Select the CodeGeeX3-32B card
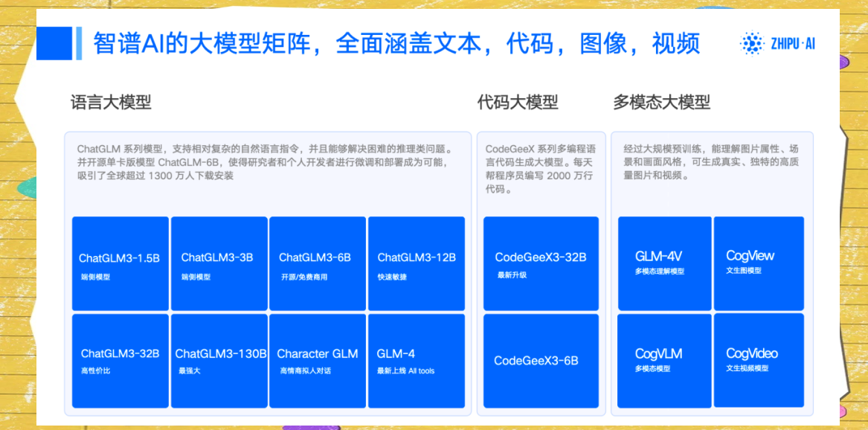868x430 pixels. click(x=541, y=263)
